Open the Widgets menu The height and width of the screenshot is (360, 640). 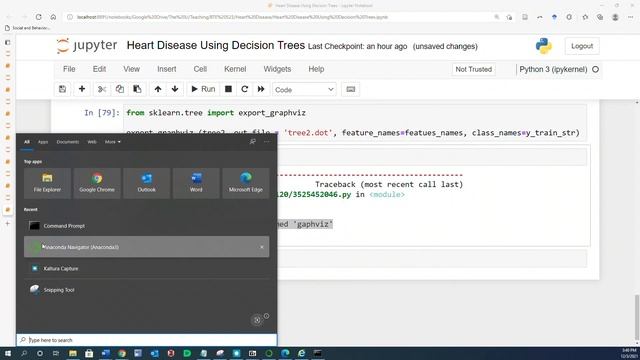(x=277, y=69)
